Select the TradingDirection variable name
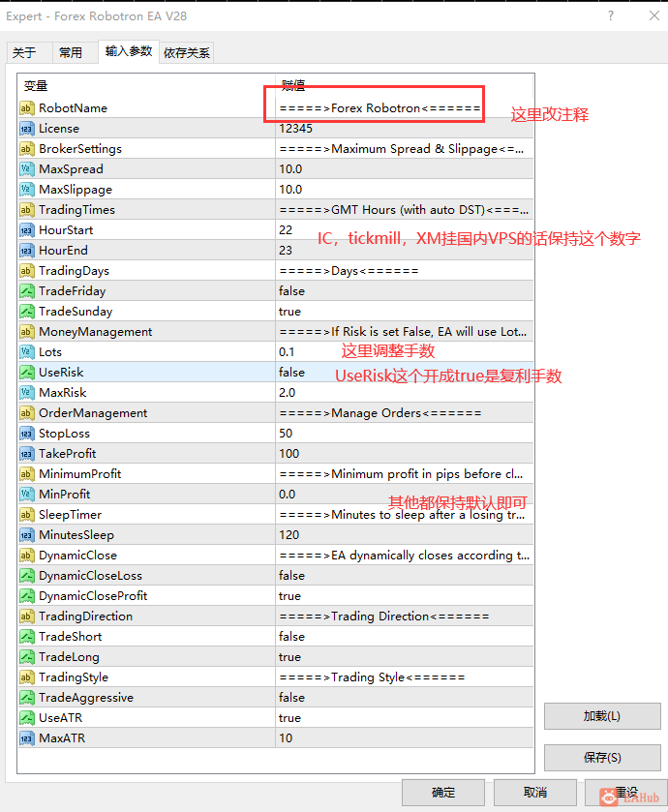Image resolution: width=668 pixels, height=812 pixels. pos(86,617)
